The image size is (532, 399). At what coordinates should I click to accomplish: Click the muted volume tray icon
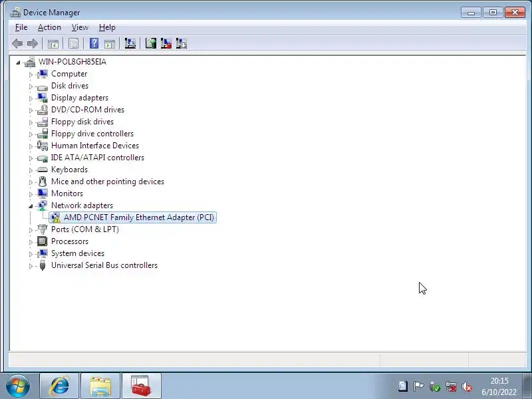467,386
